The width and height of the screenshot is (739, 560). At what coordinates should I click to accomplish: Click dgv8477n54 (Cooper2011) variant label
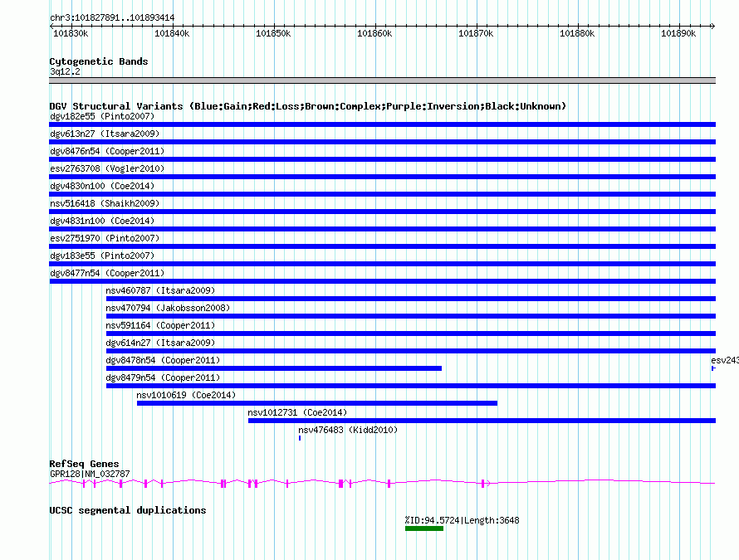point(107,273)
